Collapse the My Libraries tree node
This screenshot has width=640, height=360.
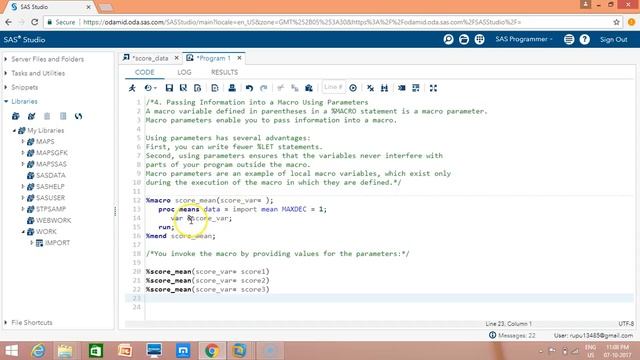coord(14,131)
